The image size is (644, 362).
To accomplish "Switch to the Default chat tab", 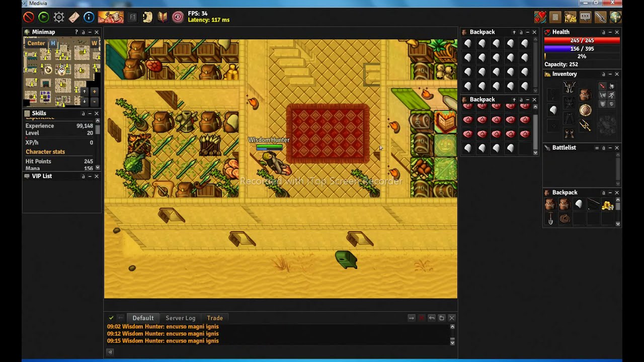I will 143,318.
